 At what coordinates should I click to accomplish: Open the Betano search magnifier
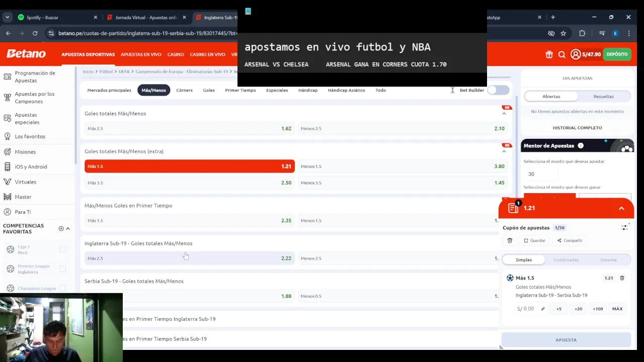click(x=562, y=54)
